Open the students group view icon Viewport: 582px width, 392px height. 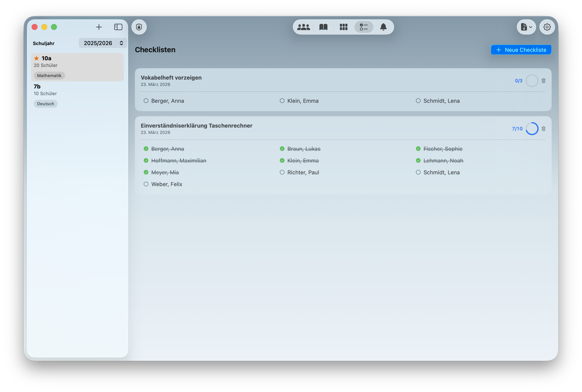coord(303,27)
